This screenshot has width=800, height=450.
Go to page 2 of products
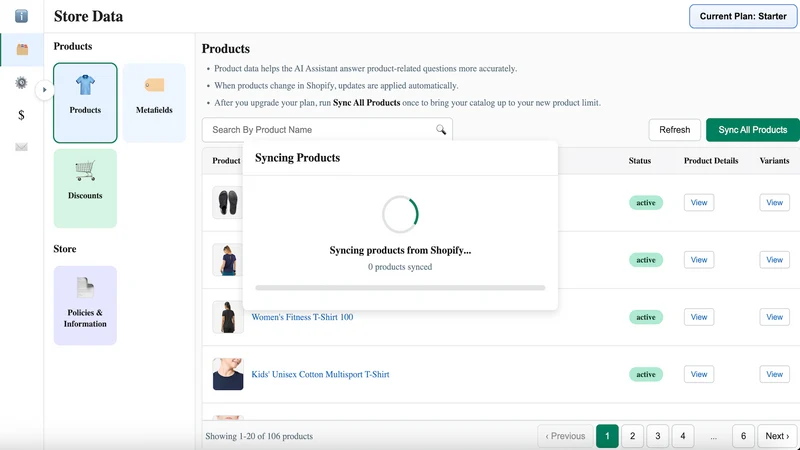pyautogui.click(x=632, y=436)
